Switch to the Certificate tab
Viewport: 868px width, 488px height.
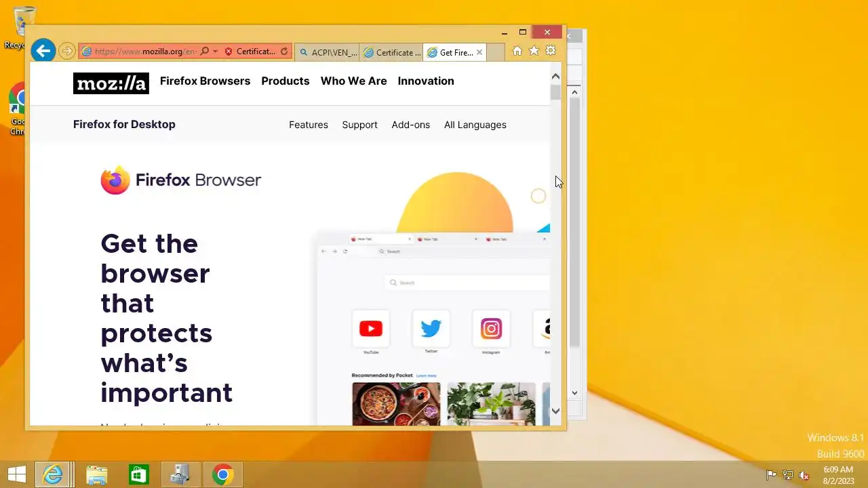coord(391,52)
